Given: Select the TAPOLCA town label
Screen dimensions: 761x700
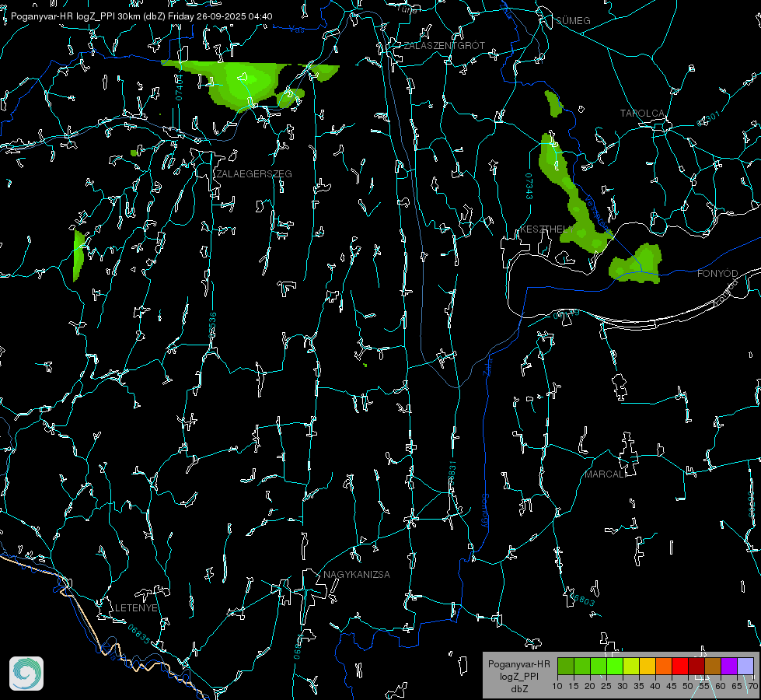Looking at the screenshot, I should [x=642, y=114].
